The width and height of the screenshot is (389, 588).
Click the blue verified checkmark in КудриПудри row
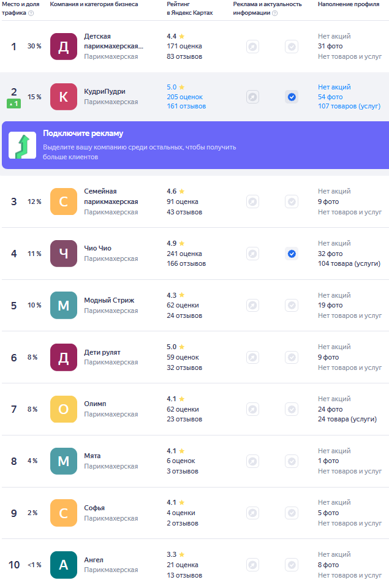[292, 97]
